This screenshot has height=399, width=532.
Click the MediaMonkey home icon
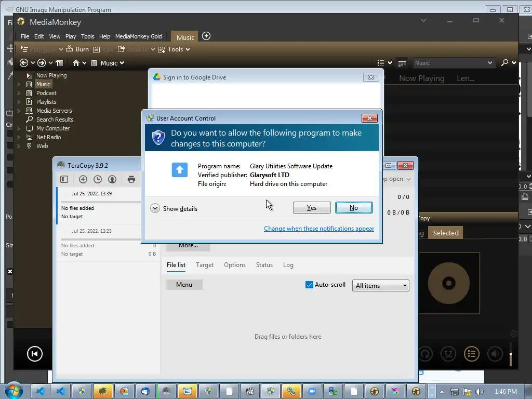click(x=76, y=63)
